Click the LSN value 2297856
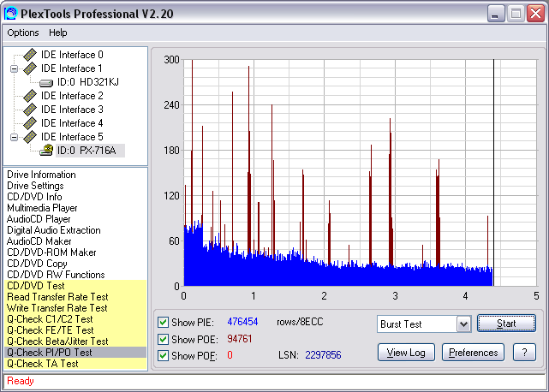The image size is (549, 392). pos(323,355)
